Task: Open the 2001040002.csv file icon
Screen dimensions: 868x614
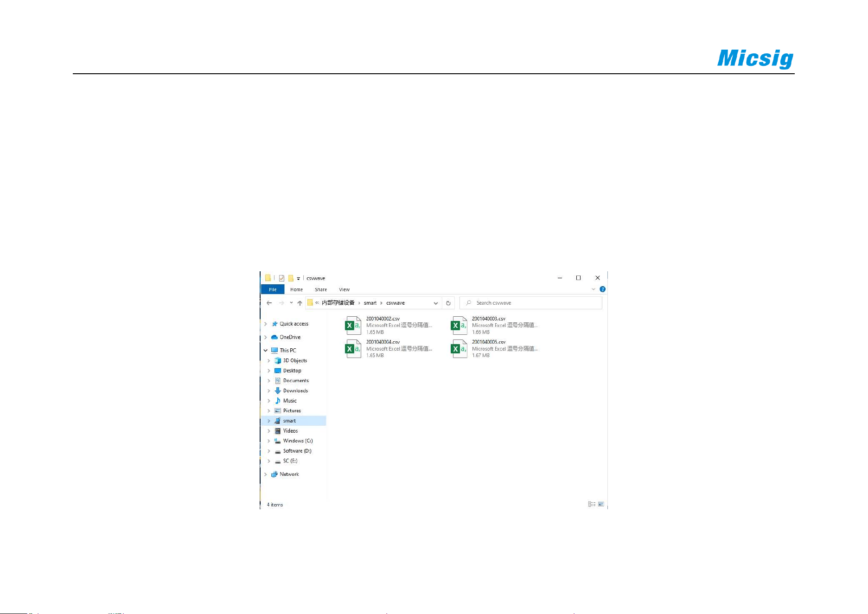Action: click(x=353, y=326)
